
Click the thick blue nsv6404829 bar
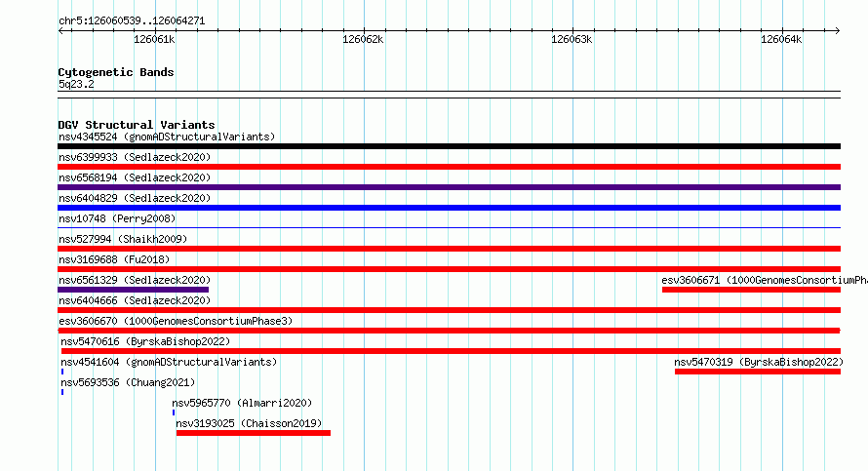point(449,208)
